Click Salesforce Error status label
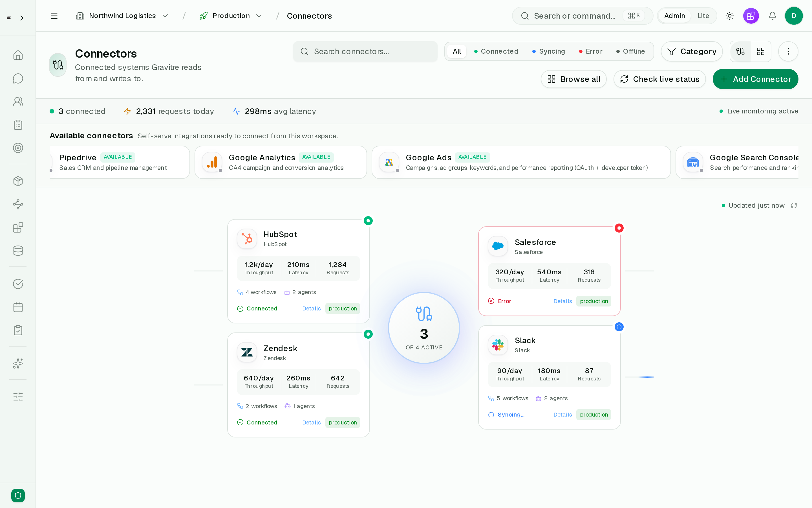 500,301
